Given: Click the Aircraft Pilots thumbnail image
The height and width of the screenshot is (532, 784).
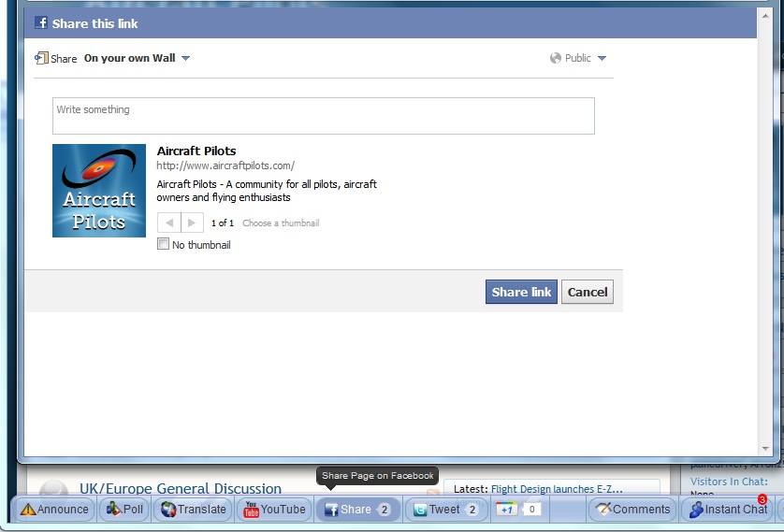Looking at the screenshot, I should click(x=99, y=191).
